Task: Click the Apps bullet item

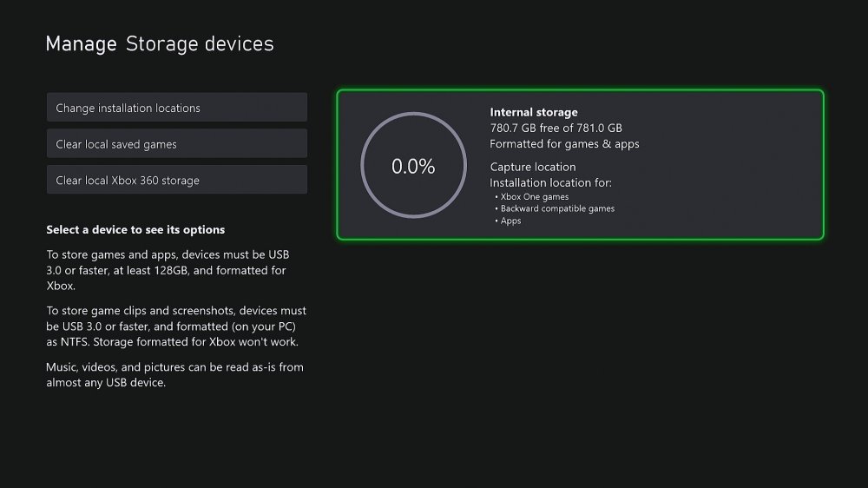Action: (x=510, y=221)
